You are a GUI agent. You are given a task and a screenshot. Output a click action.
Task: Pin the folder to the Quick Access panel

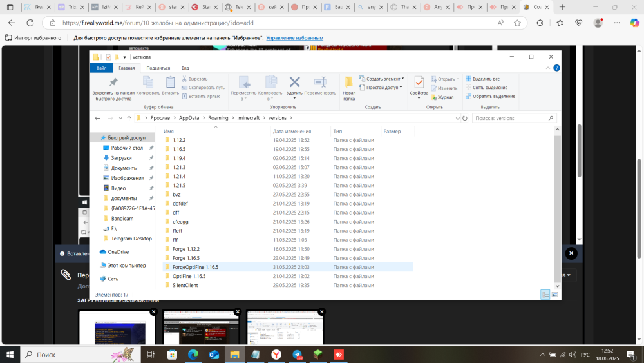point(113,88)
